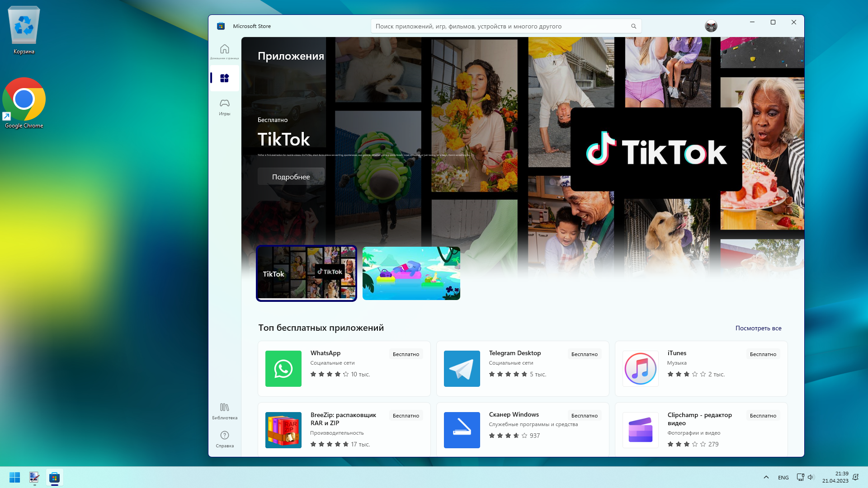Open the second pinned taskbar app

click(x=34, y=477)
